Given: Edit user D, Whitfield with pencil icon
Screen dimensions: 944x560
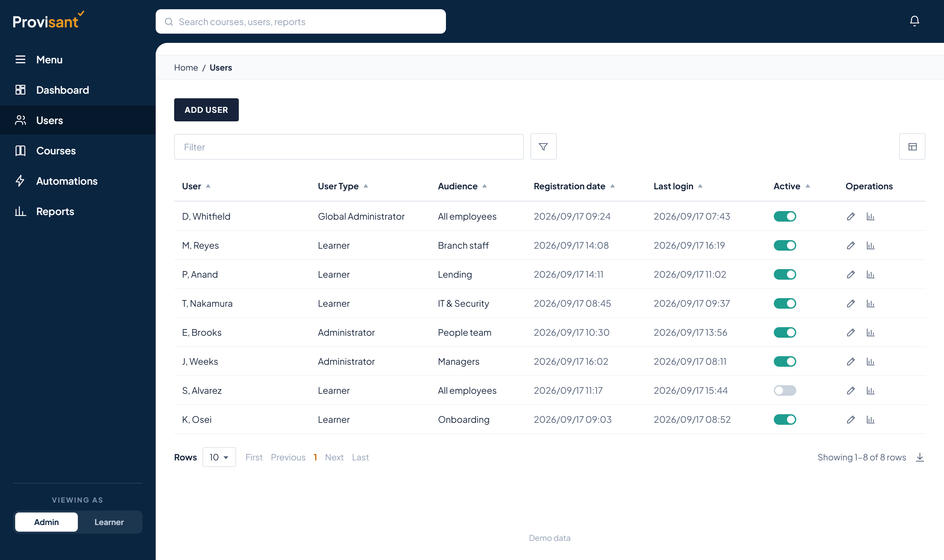Looking at the screenshot, I should 850,216.
